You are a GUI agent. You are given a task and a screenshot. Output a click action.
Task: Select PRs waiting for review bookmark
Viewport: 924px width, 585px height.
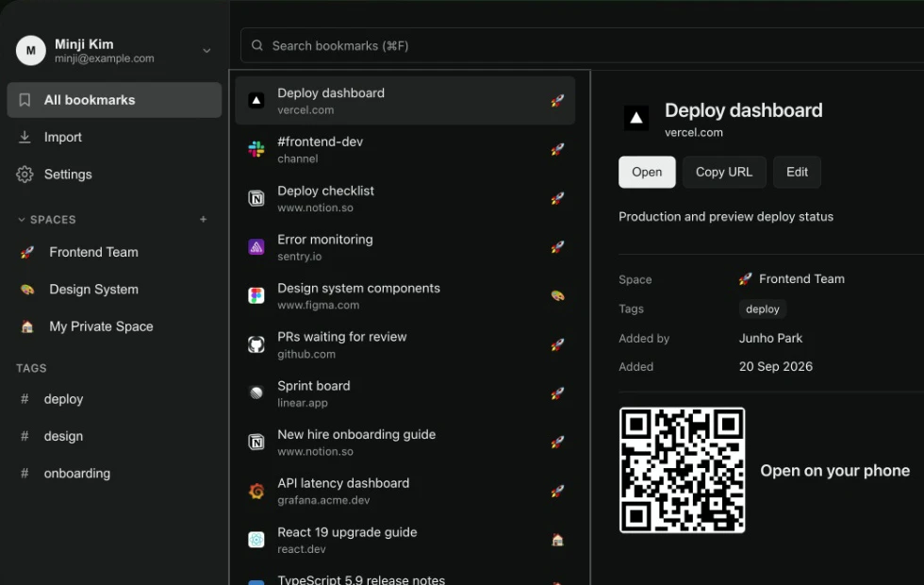(x=404, y=344)
